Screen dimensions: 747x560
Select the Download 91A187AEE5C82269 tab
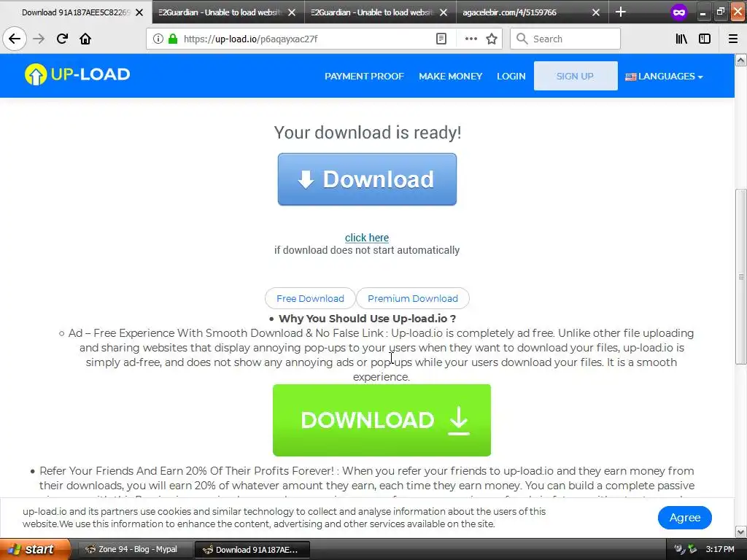coord(76,12)
